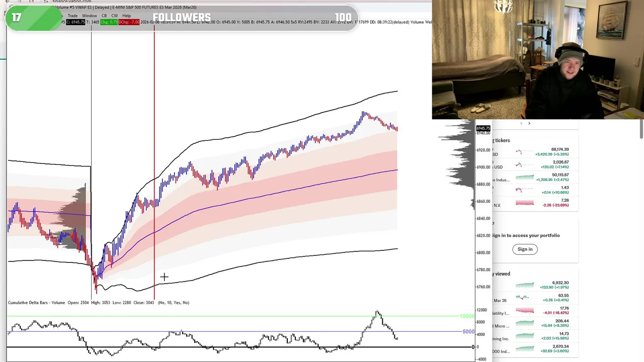Screen dimensions: 644x362
Task: Click the blue 5000 level label
Action: click(x=468, y=332)
